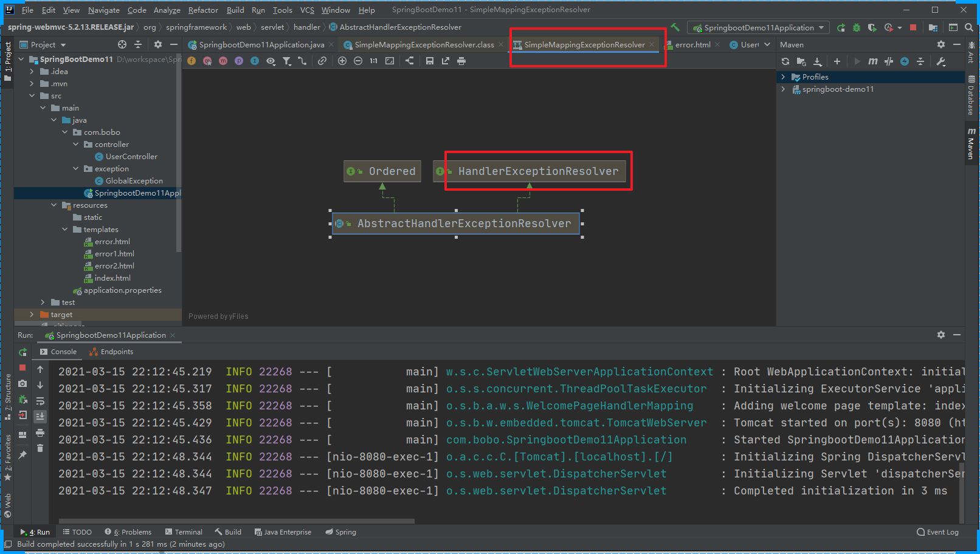This screenshot has width=980, height=554.
Task: Execute Maven goal m icon
Action: coord(873,61)
